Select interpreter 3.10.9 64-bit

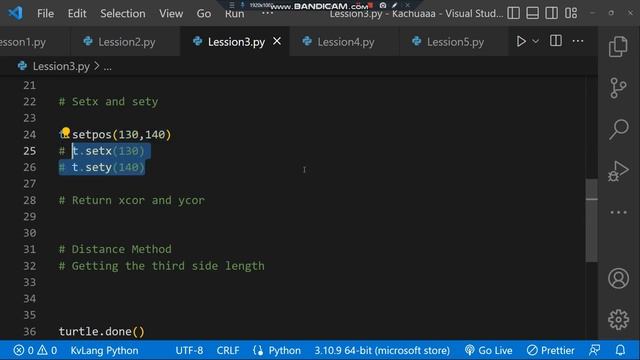382,350
